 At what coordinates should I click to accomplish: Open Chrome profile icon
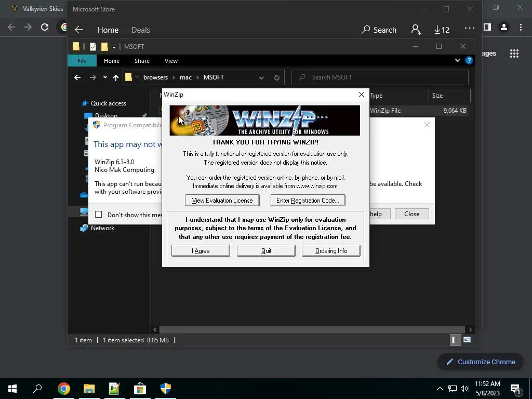tap(504, 27)
